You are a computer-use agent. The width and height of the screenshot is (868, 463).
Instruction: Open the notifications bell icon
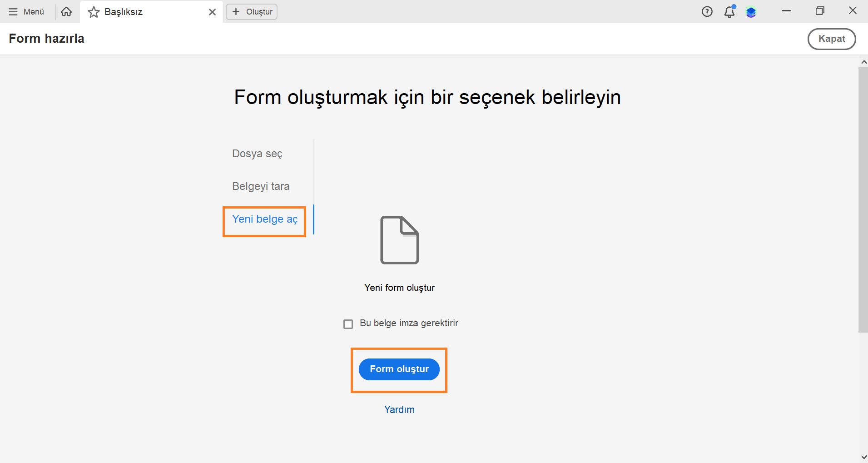tap(729, 12)
